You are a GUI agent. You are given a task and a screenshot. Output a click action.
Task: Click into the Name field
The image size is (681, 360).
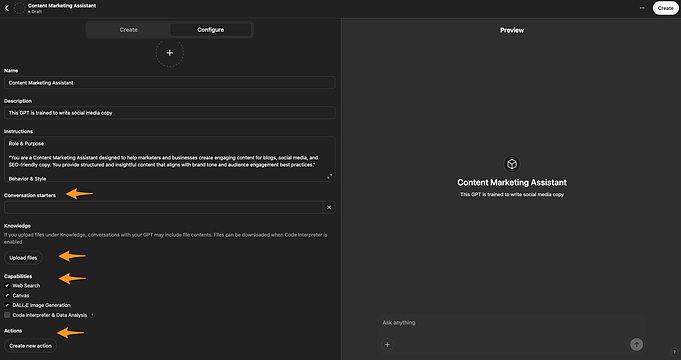click(169, 83)
